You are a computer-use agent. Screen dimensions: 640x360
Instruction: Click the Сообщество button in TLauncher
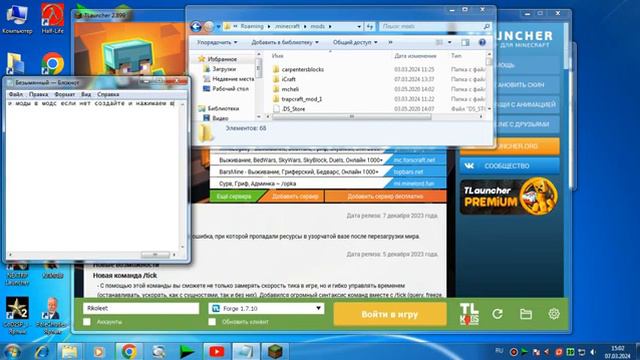(x=509, y=166)
